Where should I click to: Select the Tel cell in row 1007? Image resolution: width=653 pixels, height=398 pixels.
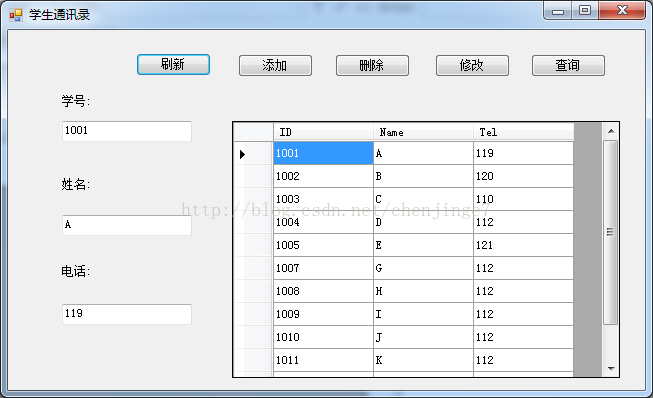(x=523, y=268)
